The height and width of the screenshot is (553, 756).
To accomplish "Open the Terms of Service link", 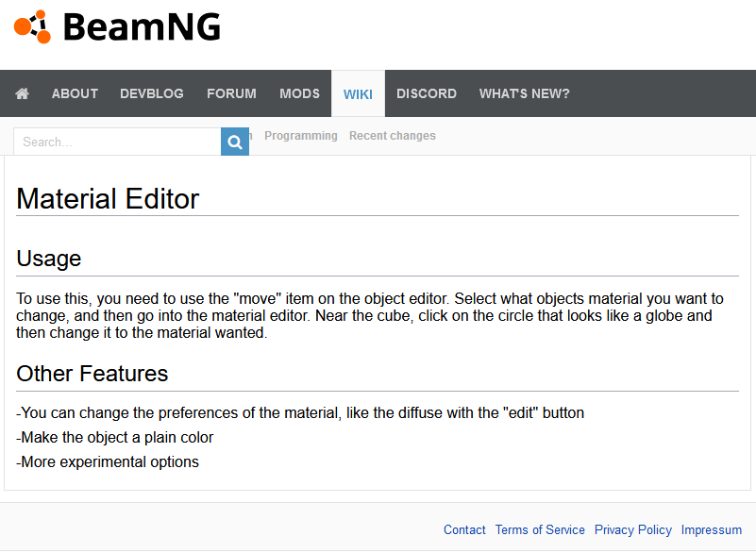I will [x=540, y=529].
